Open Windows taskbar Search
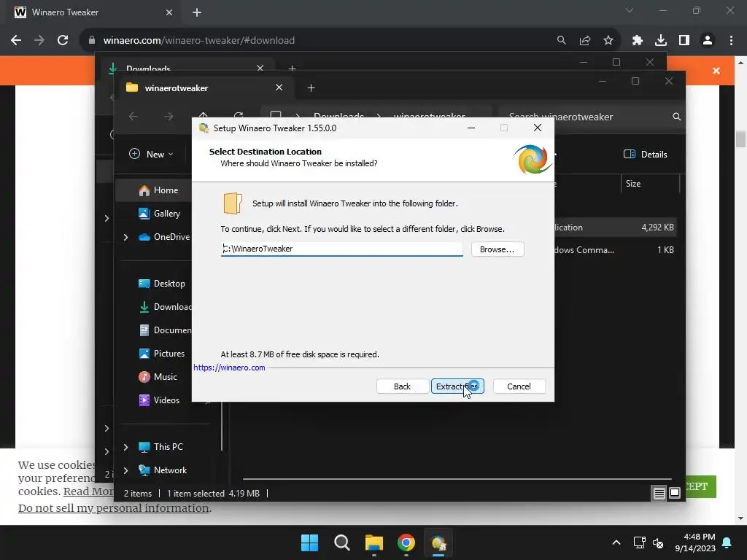 (x=341, y=542)
